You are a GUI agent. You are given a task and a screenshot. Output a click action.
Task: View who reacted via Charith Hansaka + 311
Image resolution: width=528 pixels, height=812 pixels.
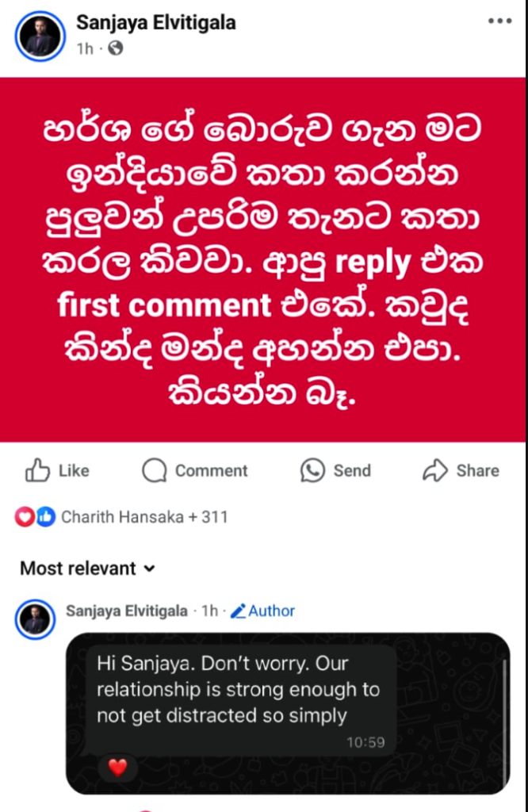(x=144, y=517)
